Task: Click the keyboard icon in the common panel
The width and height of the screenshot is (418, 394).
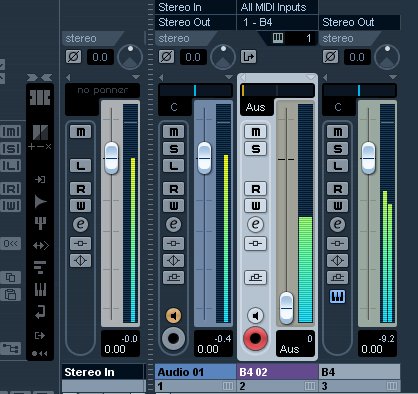Action: pos(40,289)
